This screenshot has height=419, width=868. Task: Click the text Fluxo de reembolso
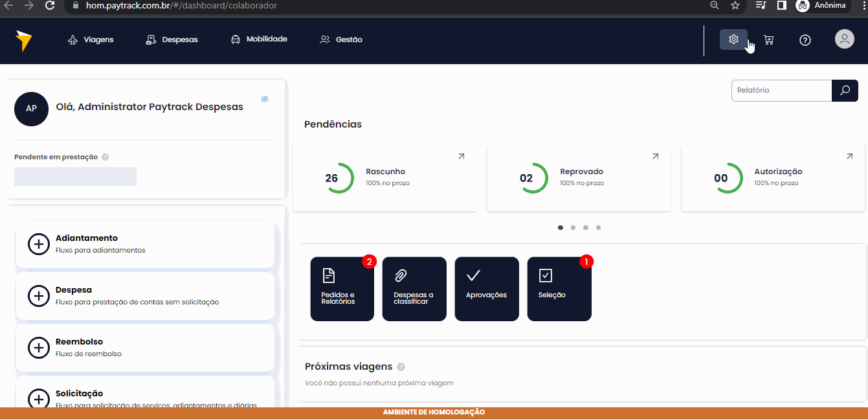click(x=89, y=354)
